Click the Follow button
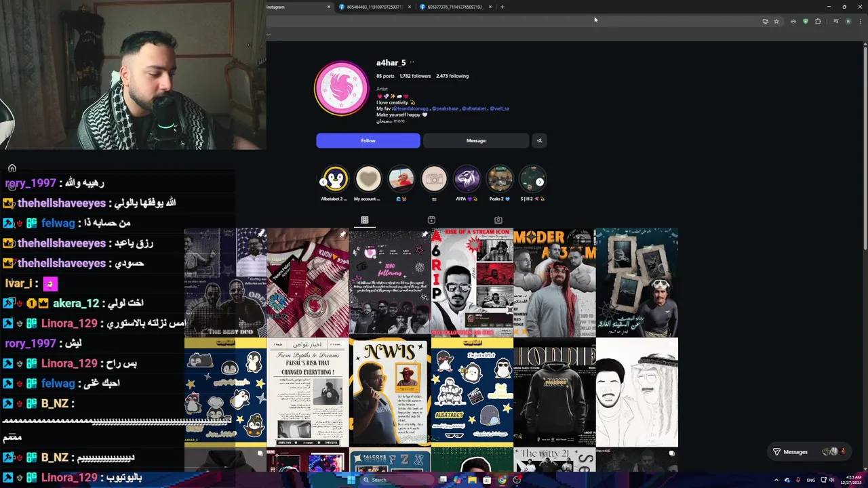The height and width of the screenshot is (488, 868). pos(368,140)
